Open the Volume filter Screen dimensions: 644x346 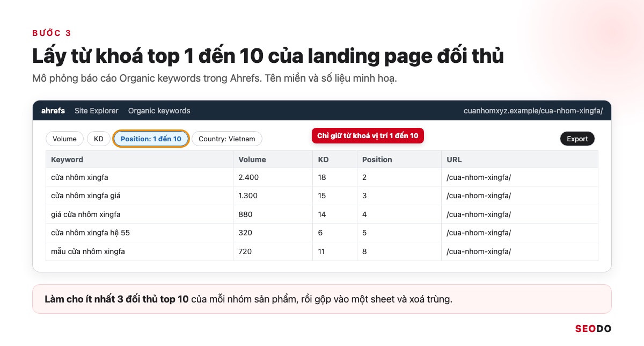pyautogui.click(x=65, y=139)
